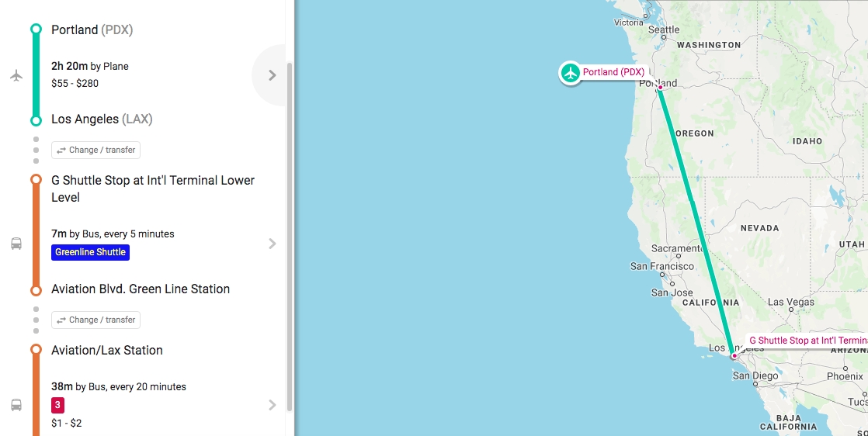The width and height of the screenshot is (868, 436).
Task: Click the Portland airplane marker on the map
Action: click(x=571, y=73)
